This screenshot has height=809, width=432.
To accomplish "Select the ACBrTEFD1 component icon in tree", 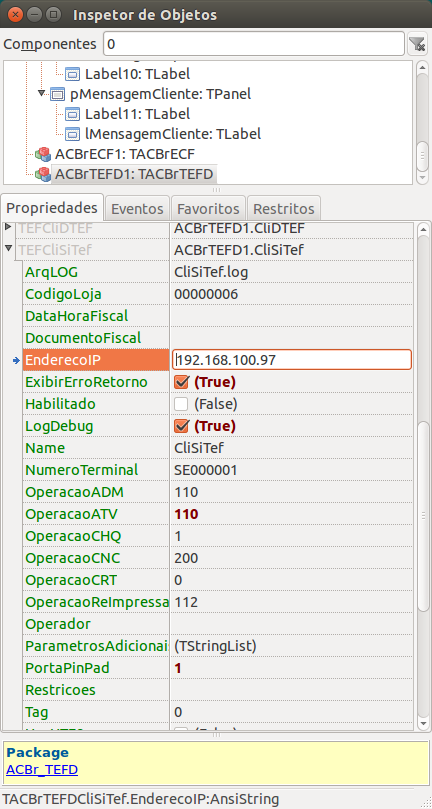I will (x=42, y=174).
